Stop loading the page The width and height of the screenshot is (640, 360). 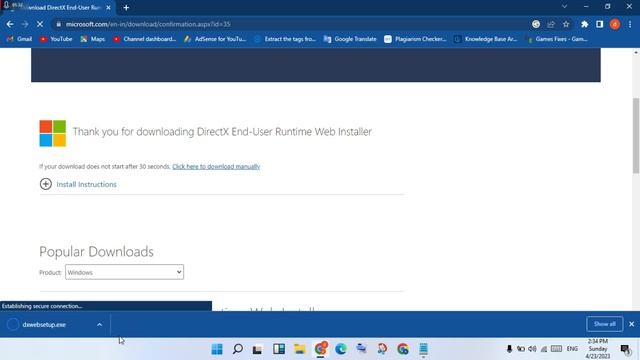[40, 24]
